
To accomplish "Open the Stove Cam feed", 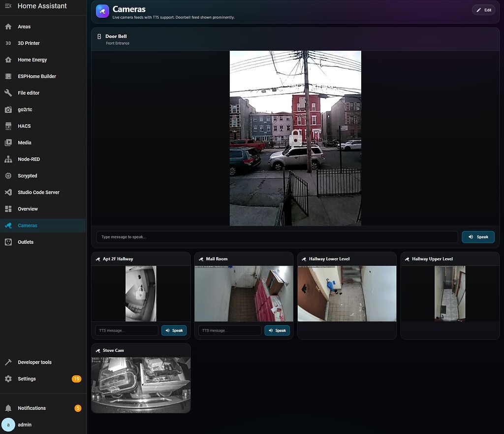I will point(140,385).
